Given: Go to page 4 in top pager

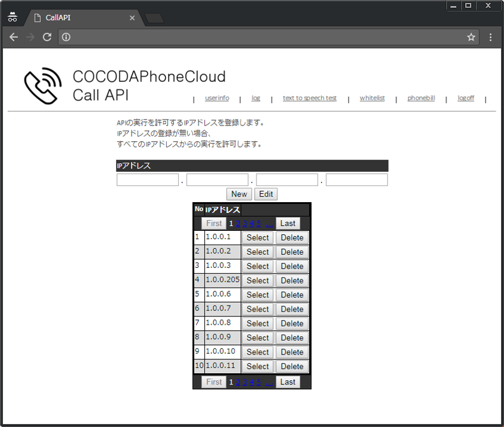Looking at the screenshot, I should [x=252, y=224].
